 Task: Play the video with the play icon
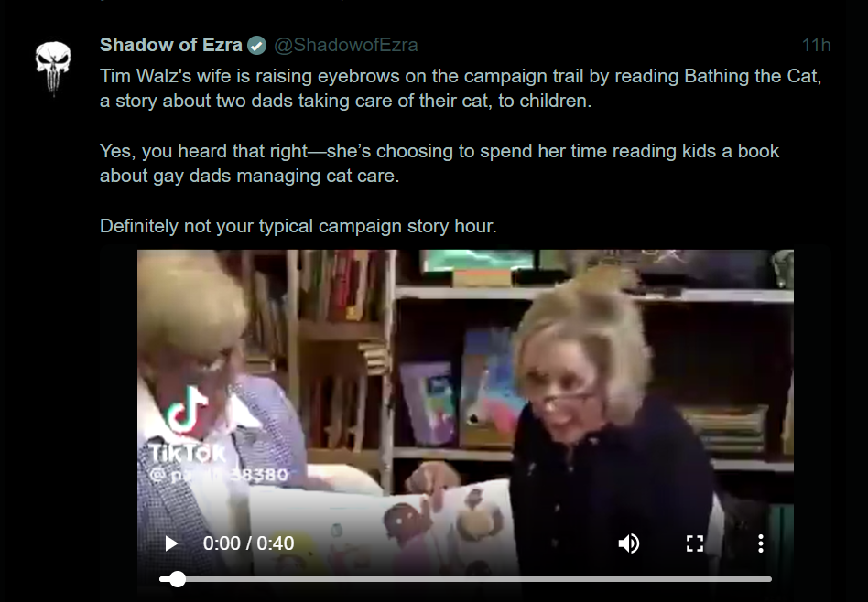(x=171, y=543)
